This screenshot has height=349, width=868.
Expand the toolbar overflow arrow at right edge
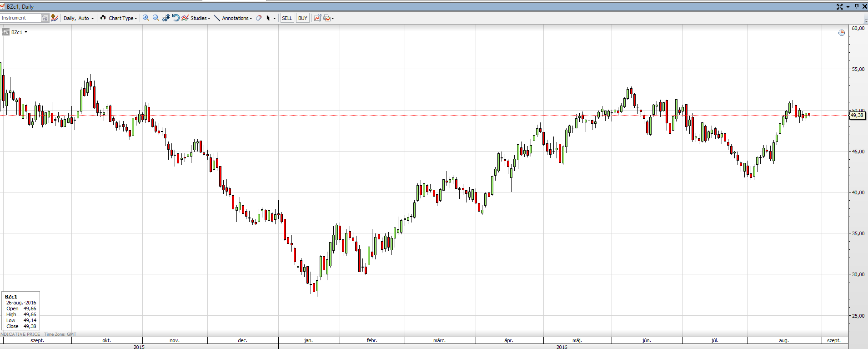[x=865, y=20]
